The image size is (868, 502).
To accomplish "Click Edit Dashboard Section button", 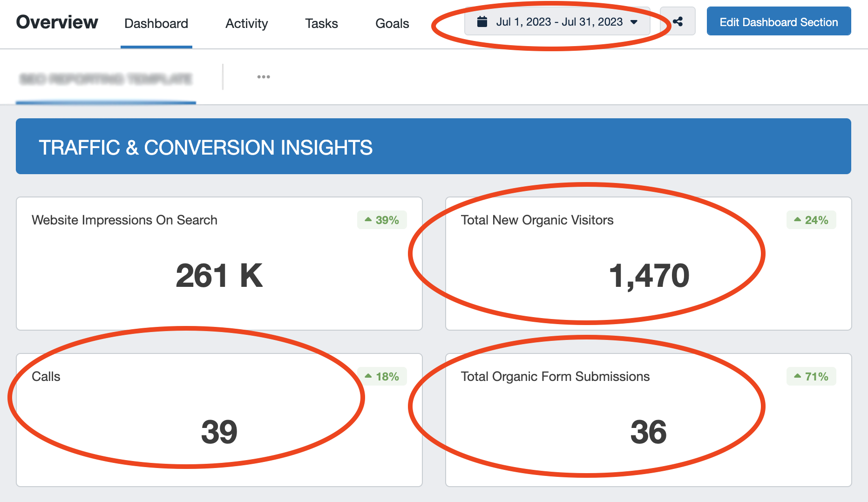I will tap(778, 21).
